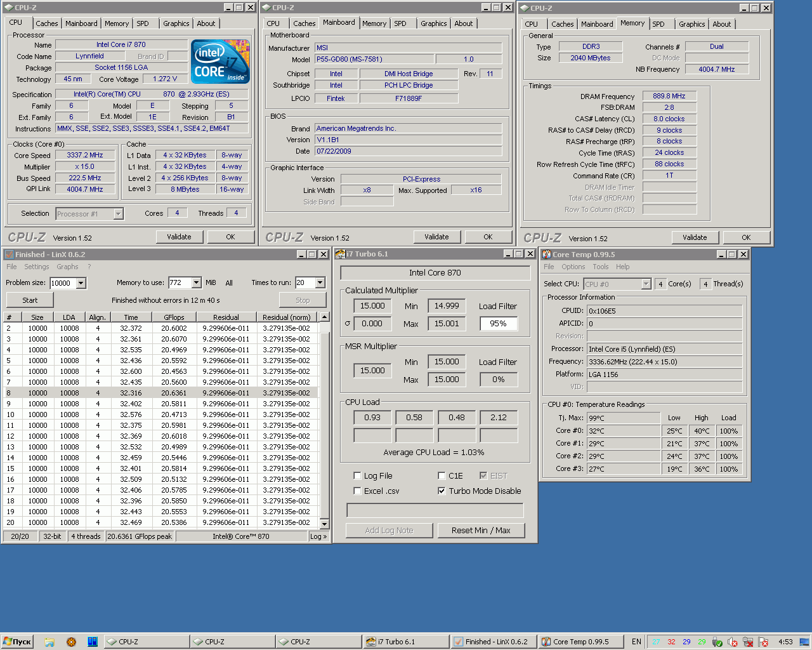Expand the Times to run dropdown

click(320, 283)
